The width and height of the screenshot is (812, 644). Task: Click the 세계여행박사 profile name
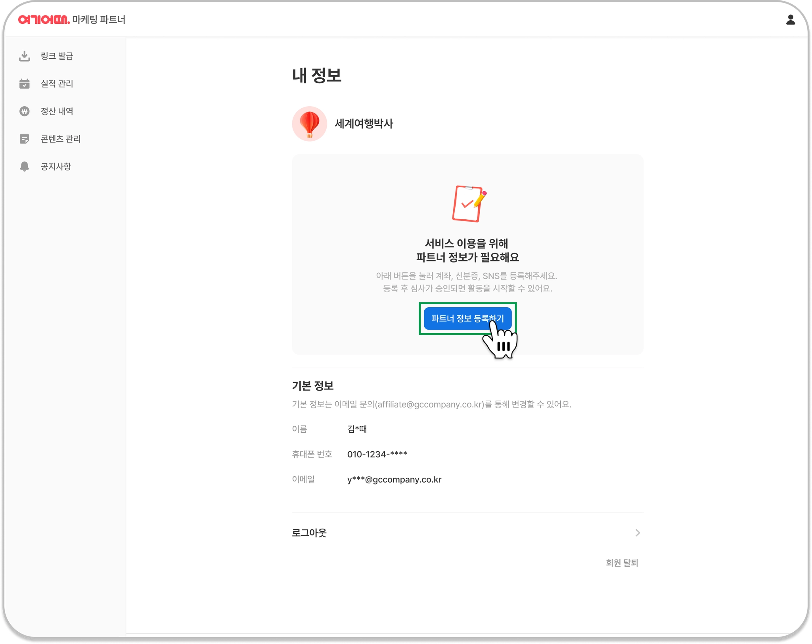click(x=364, y=124)
